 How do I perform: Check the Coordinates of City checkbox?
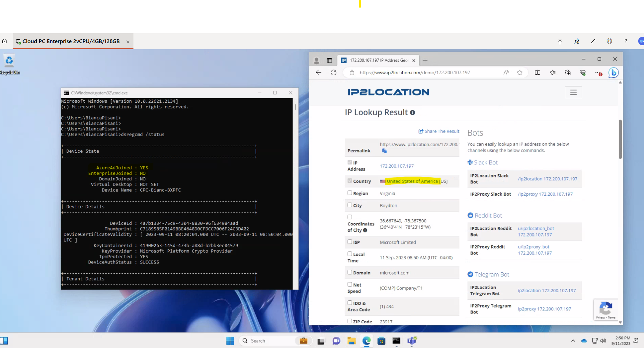click(350, 217)
